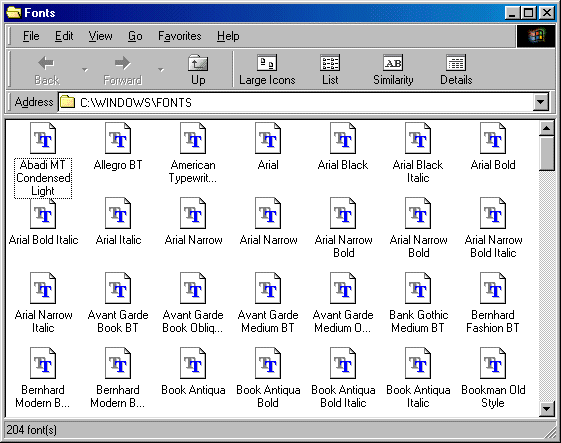Show fonts by Similarity

pos(393,69)
